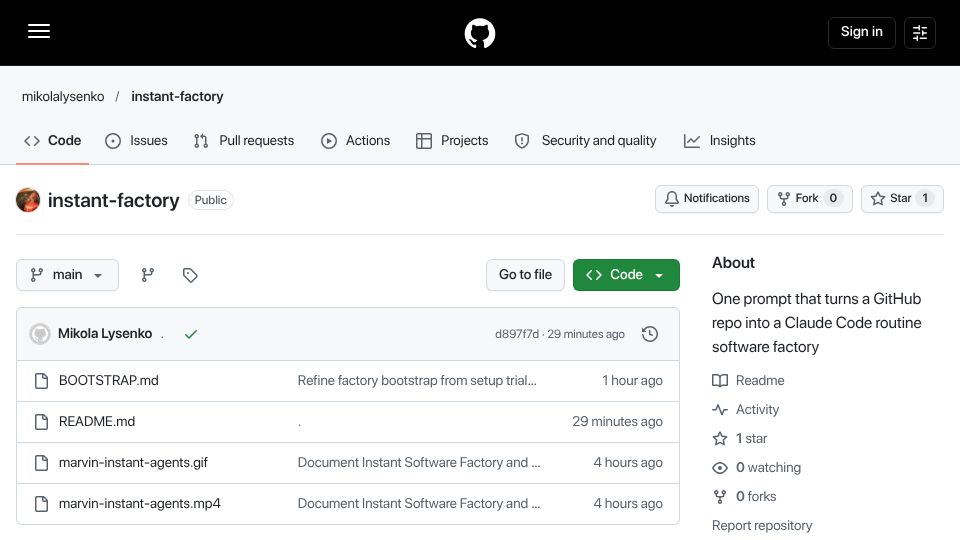Click the Go to file button
Viewport: 960px width, 540px height.
click(525, 275)
